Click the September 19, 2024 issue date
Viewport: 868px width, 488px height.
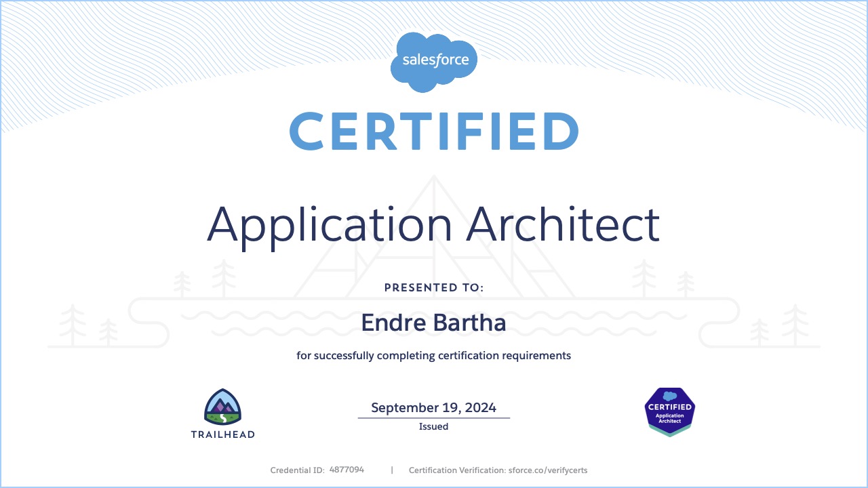[x=434, y=407]
